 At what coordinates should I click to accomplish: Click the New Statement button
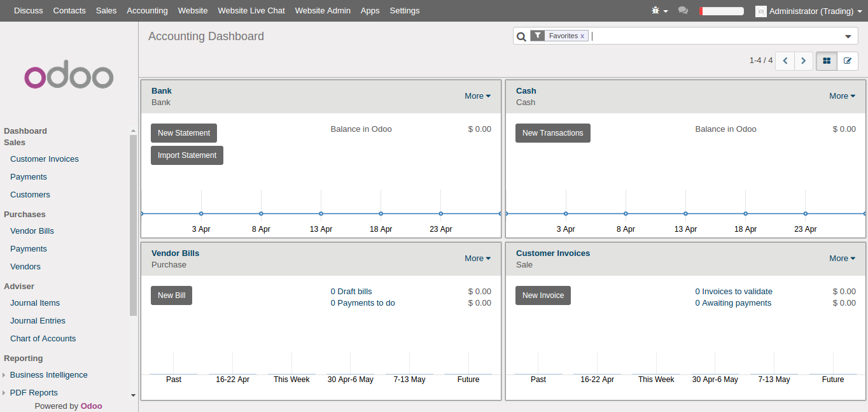tap(184, 133)
